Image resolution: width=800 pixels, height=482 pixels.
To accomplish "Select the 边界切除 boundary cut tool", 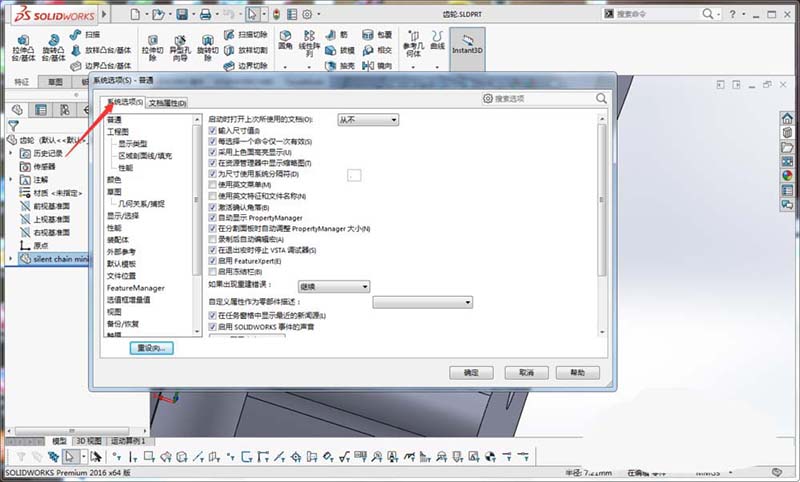I will click(x=245, y=65).
